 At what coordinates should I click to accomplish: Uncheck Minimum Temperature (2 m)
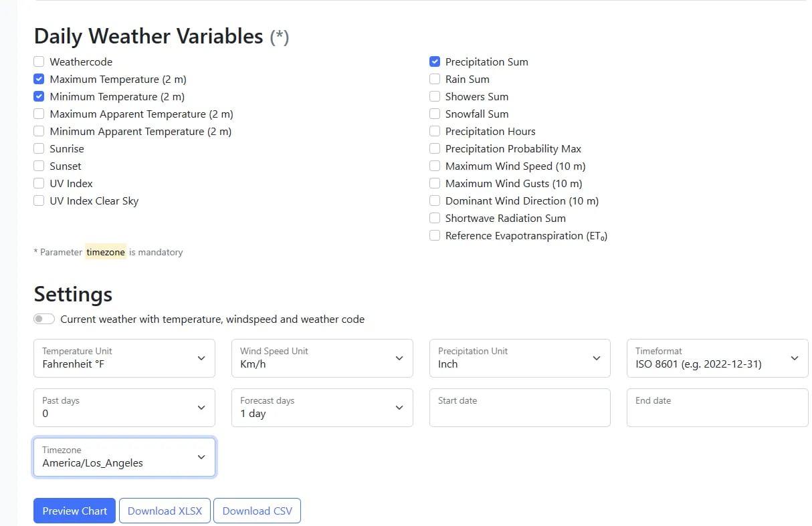(x=39, y=96)
